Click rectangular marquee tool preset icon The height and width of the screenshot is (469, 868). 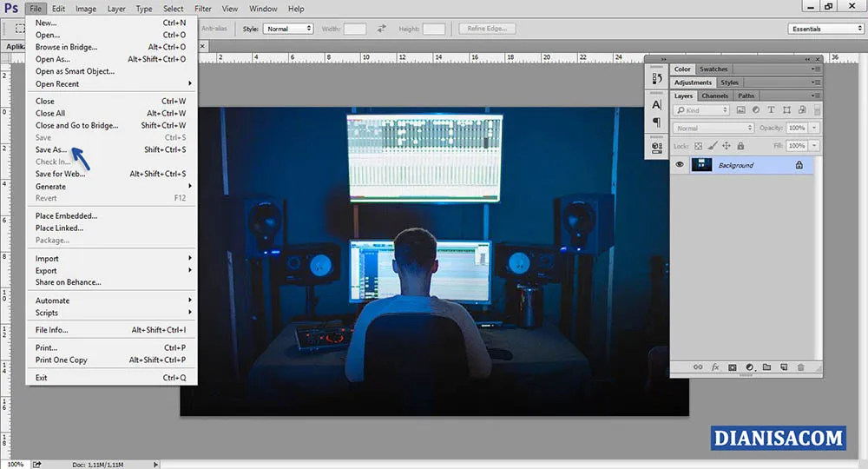tap(20, 29)
